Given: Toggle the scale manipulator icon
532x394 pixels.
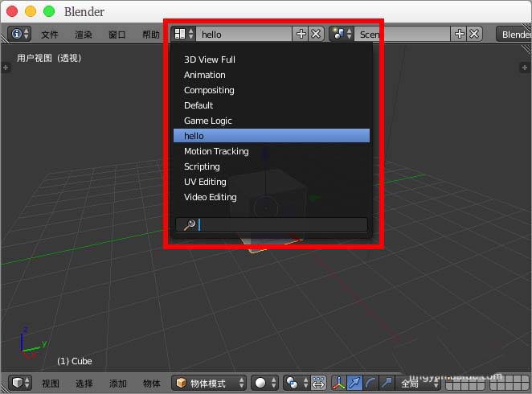Looking at the screenshot, I should pyautogui.click(x=386, y=383).
